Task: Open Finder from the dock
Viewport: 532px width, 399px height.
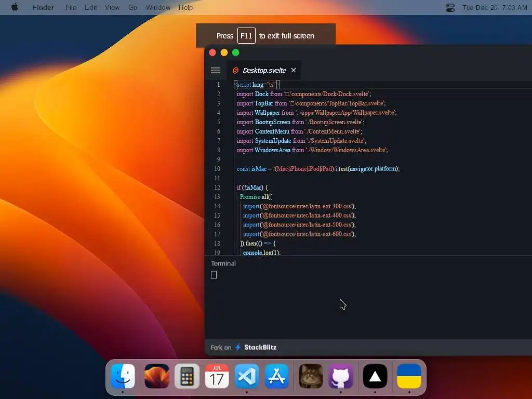Action: click(123, 376)
